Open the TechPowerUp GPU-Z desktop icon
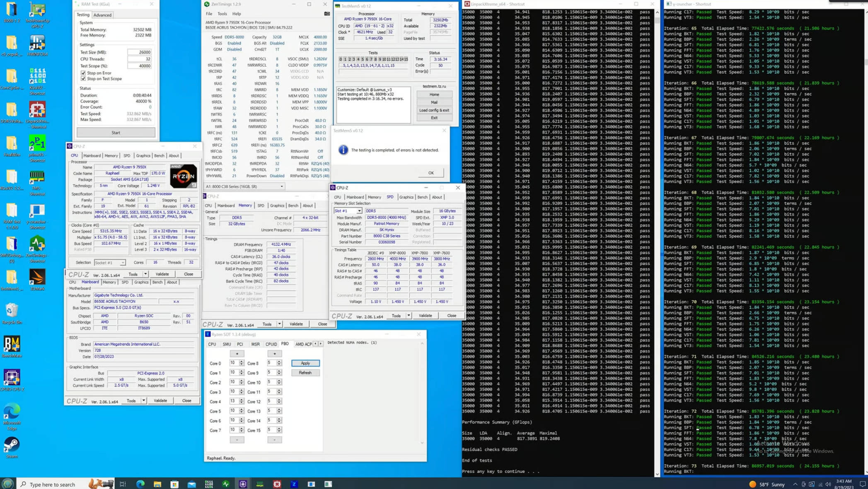The width and height of the screenshot is (868, 489). pos(37,15)
